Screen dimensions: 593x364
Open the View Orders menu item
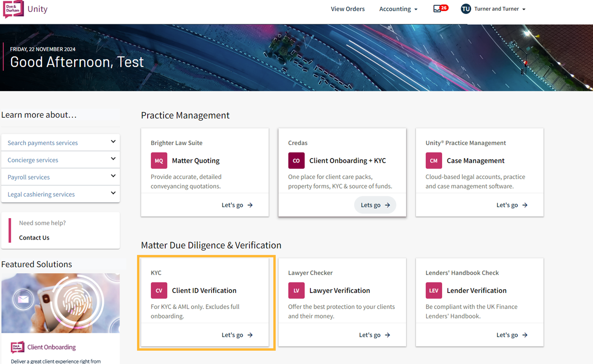(x=348, y=9)
